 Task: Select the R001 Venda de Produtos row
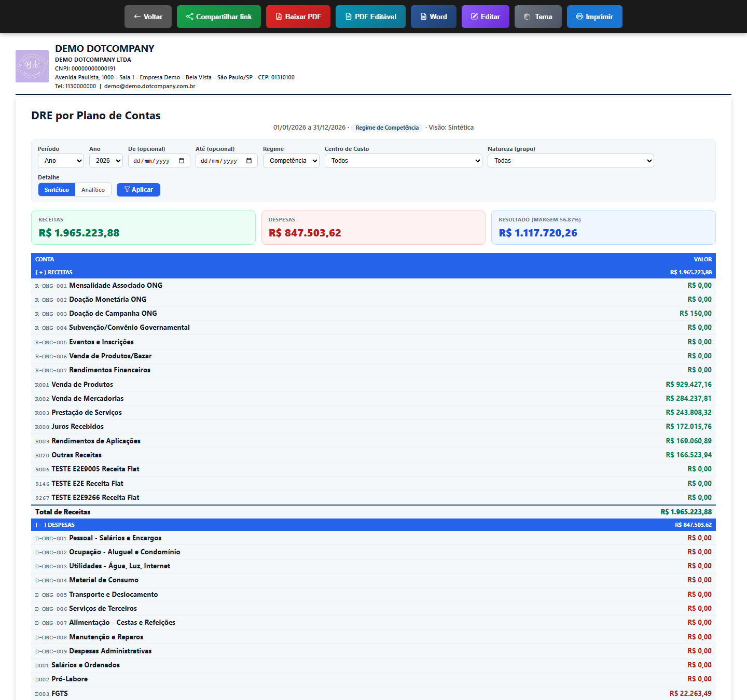click(374, 384)
